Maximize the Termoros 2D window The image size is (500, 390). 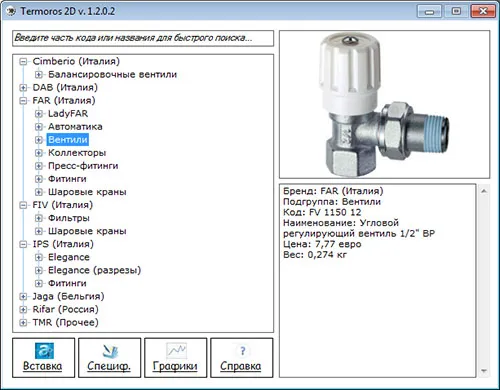tap(456, 12)
